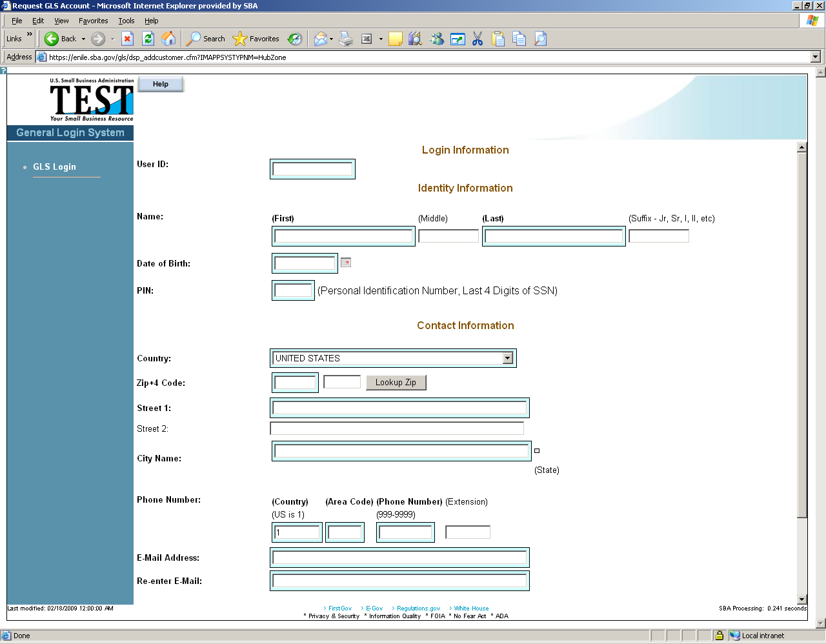
Task: Expand the Address bar dropdown arrow
Action: click(x=815, y=57)
